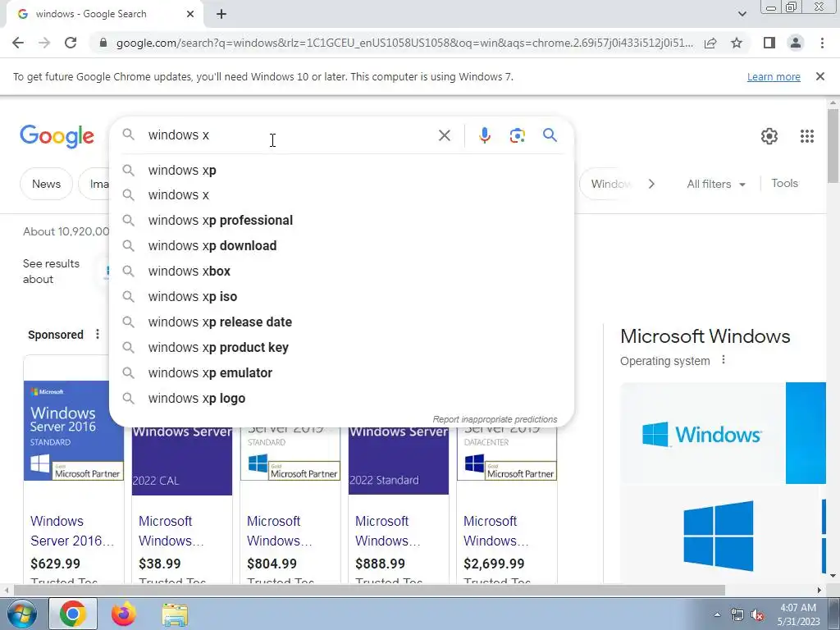Select suggestion "windows xp professional"
Viewport: 840px width, 630px height.
tap(341, 220)
